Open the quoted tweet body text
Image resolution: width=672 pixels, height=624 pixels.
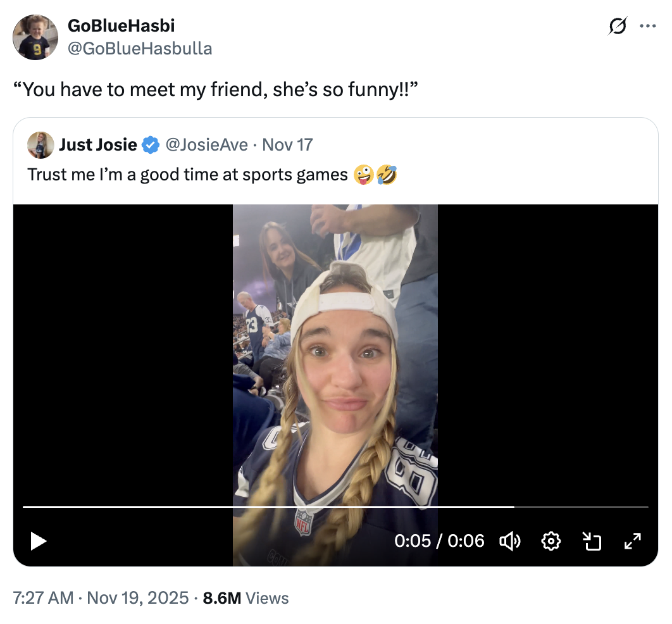point(190,174)
